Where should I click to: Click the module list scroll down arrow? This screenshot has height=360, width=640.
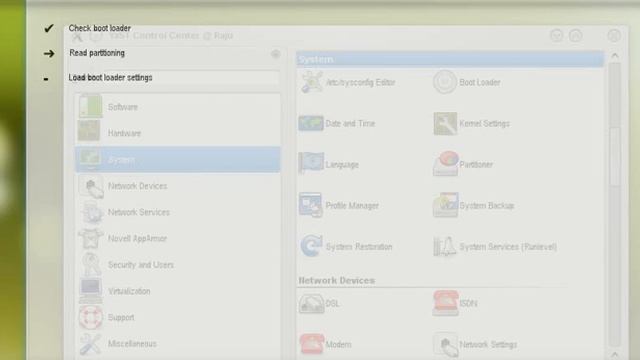pos(615,354)
